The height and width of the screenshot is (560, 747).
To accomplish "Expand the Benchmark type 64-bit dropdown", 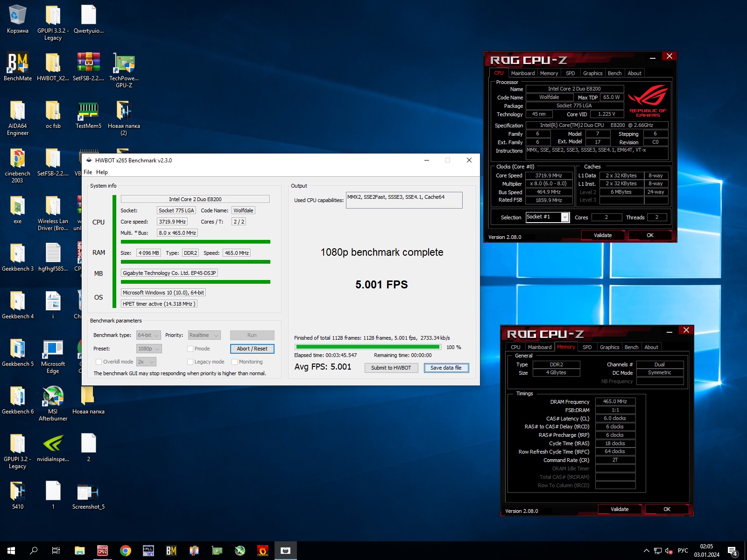I will [148, 335].
